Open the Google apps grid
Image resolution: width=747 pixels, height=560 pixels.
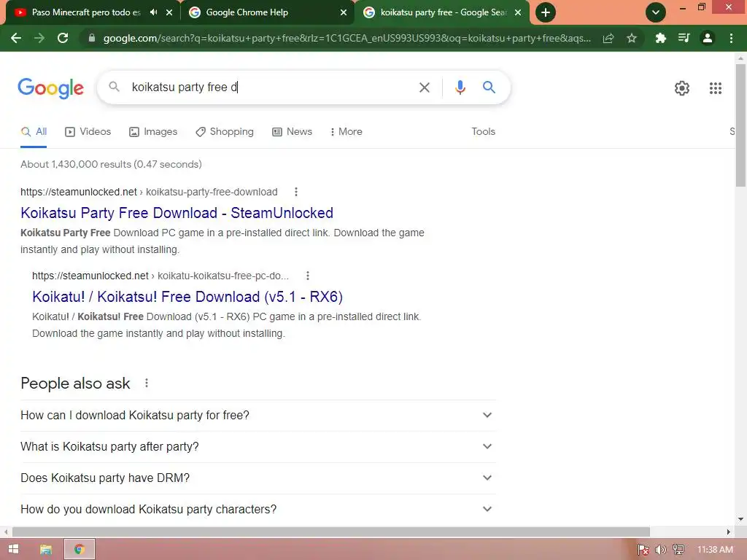click(x=715, y=88)
